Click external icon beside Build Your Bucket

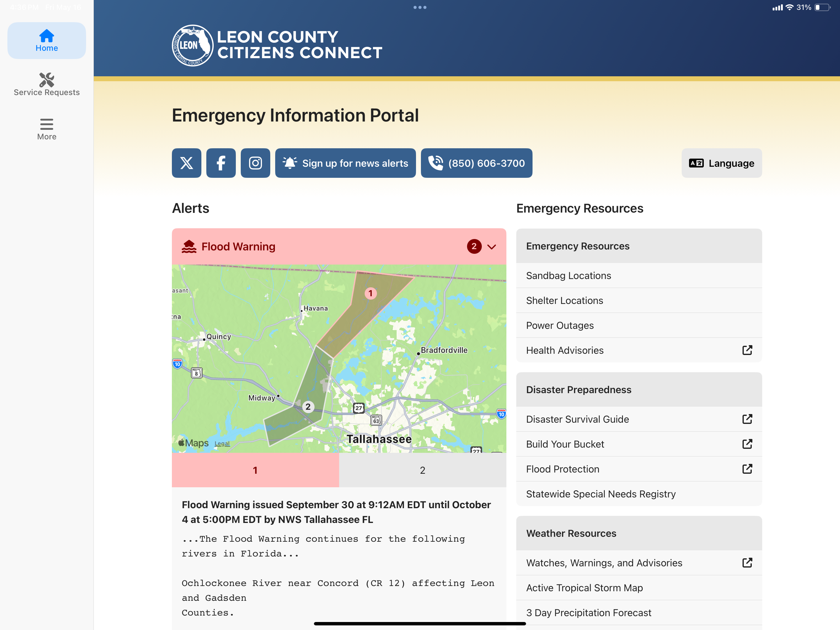click(747, 444)
